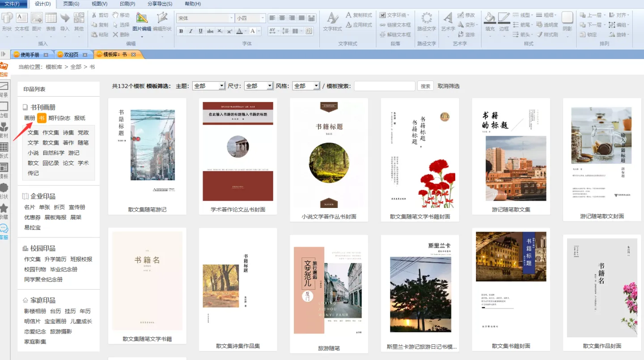The height and width of the screenshot is (360, 644).
Task: Toggle bold text formatting
Action: click(181, 31)
